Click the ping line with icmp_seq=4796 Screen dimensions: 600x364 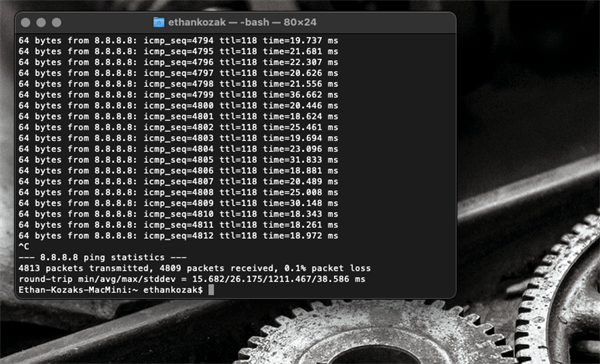178,62
